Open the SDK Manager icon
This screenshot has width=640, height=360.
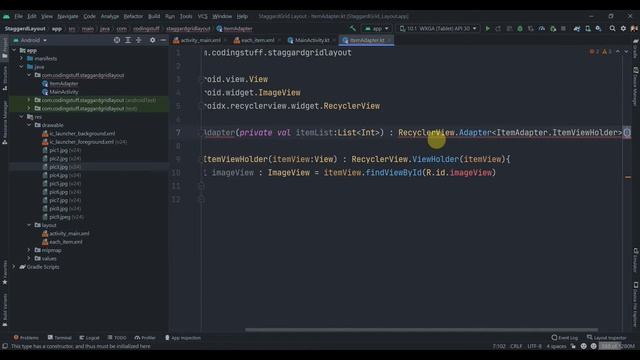[598, 29]
